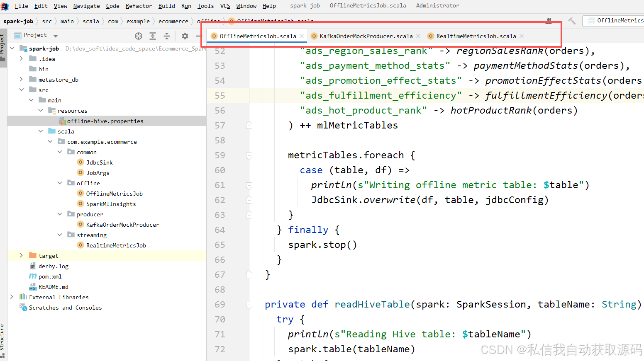Click the Collapse All icon in Project panel
This screenshot has height=361, width=644.
(x=167, y=36)
